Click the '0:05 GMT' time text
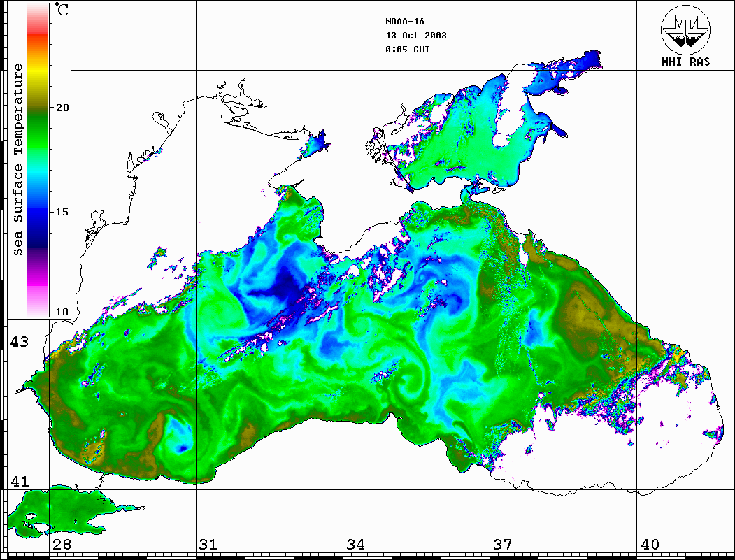This screenshot has width=735, height=560. pyautogui.click(x=407, y=50)
